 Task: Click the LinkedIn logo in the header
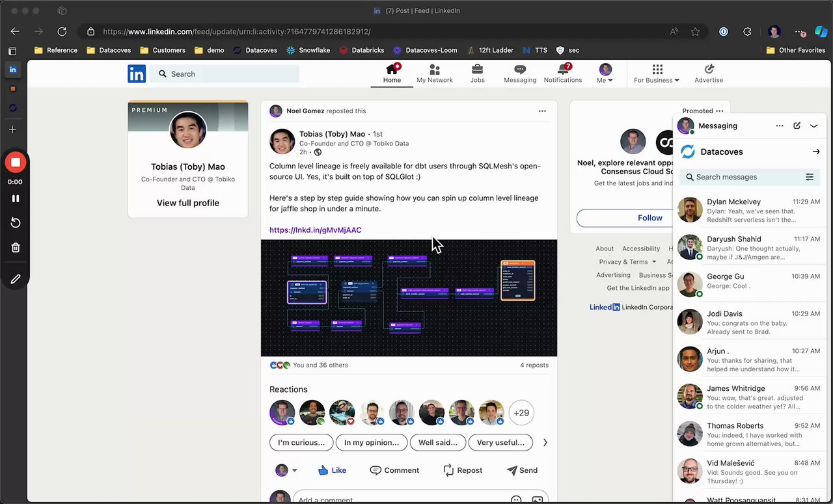[x=137, y=74]
